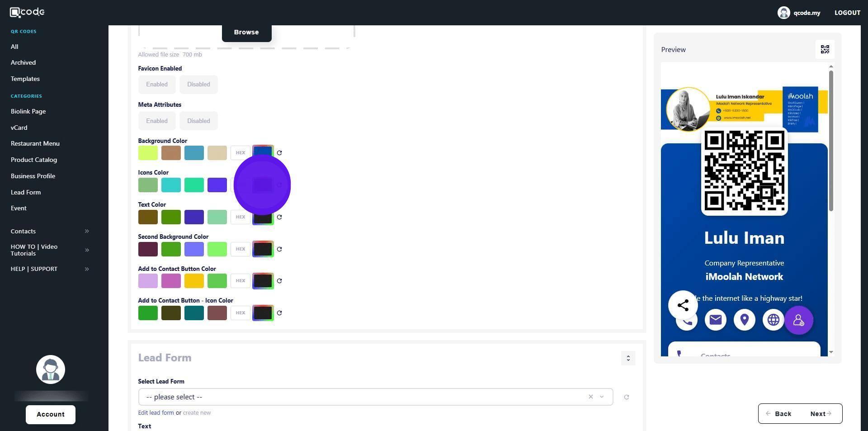Screen dimensions: 868x431
Task: Click the preview panel scrollbar
Action: (x=831, y=140)
